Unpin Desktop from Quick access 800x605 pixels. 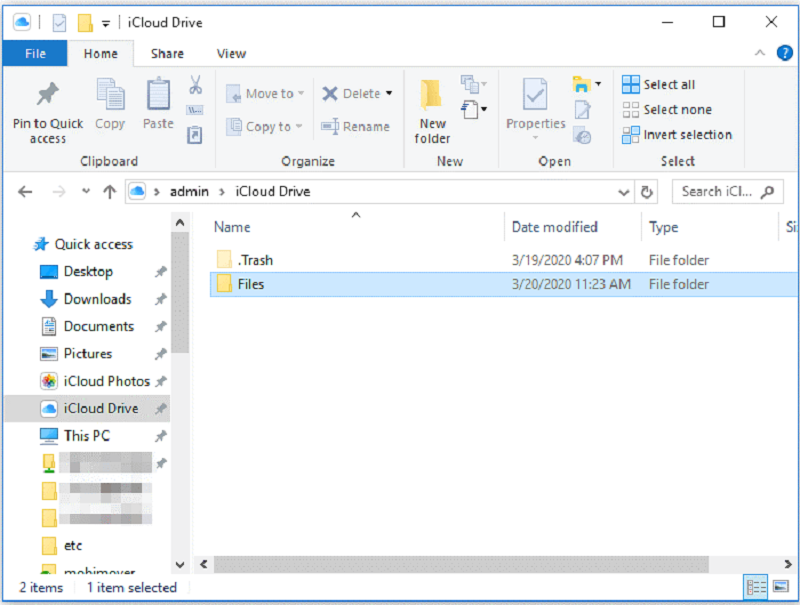tap(159, 271)
